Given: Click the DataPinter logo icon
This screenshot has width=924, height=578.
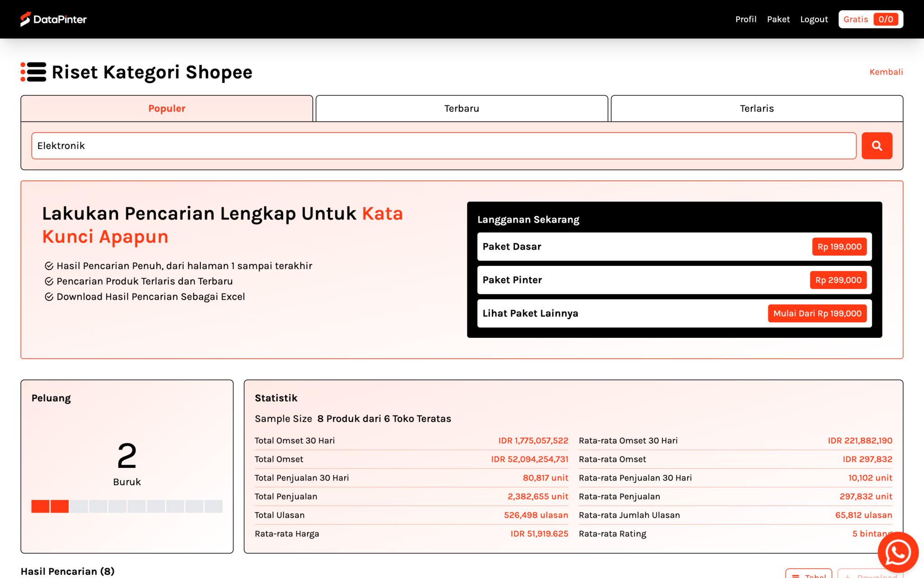Looking at the screenshot, I should click(26, 19).
